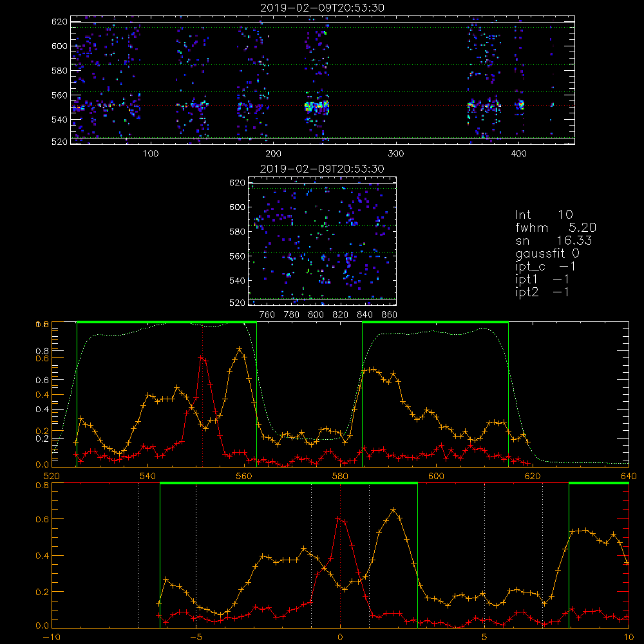Click the 540 x-axis label of the spectrum plot
The width and height of the screenshot is (644, 644).
click(147, 476)
